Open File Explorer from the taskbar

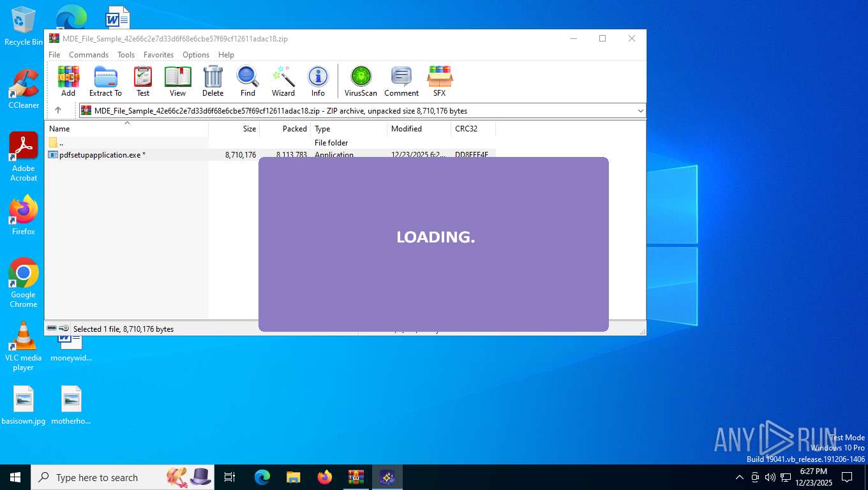[293, 477]
